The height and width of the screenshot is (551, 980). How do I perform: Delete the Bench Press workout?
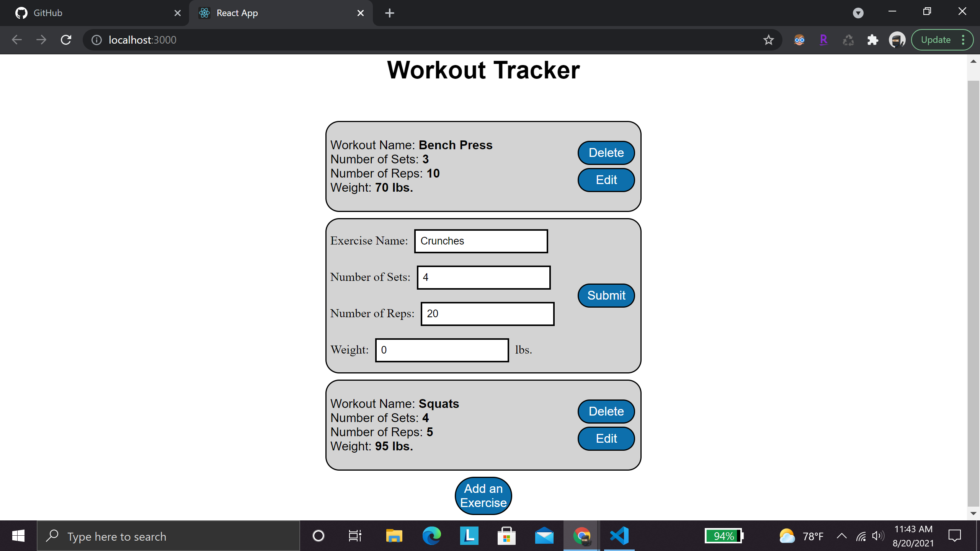tap(606, 153)
